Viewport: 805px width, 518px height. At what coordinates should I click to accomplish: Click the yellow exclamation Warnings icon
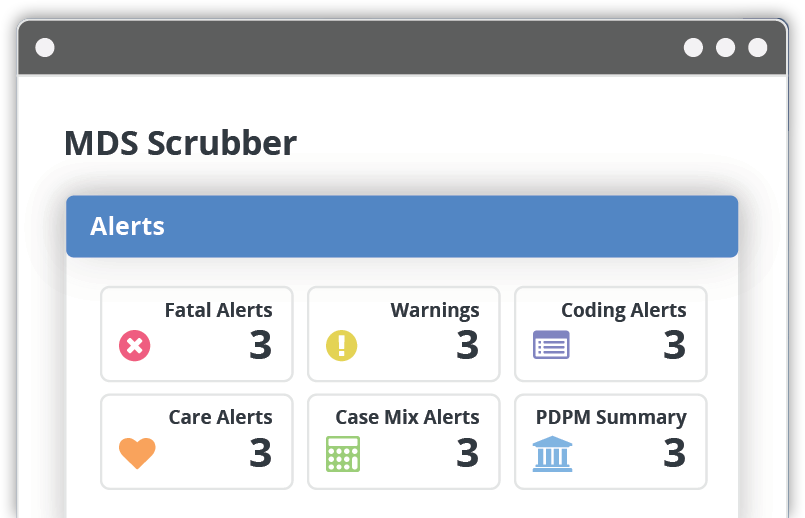(x=341, y=346)
